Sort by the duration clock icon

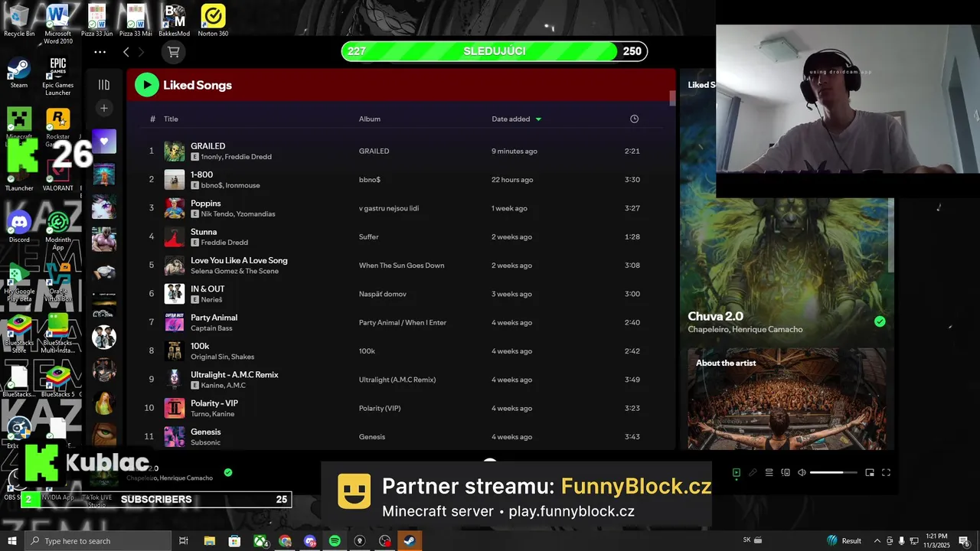pos(634,119)
